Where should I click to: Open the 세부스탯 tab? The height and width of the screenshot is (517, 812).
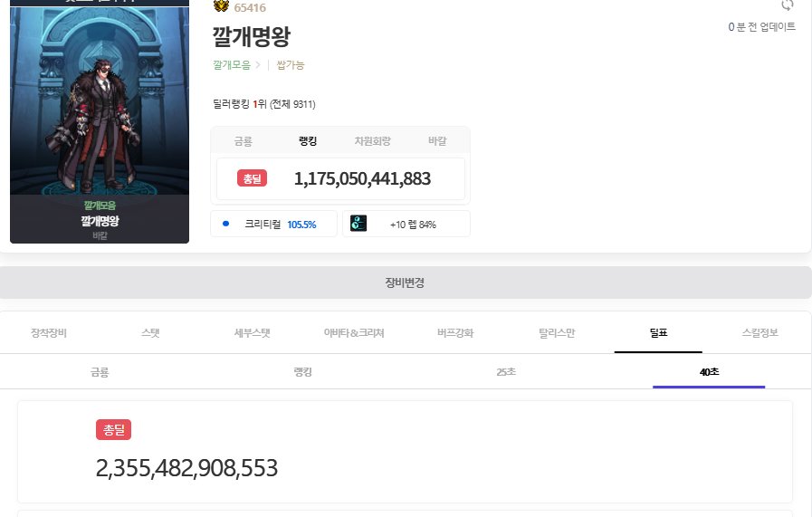[x=253, y=332]
